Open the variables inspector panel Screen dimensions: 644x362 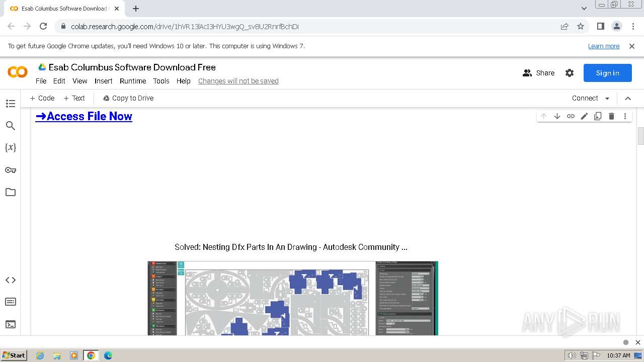pos(11,148)
